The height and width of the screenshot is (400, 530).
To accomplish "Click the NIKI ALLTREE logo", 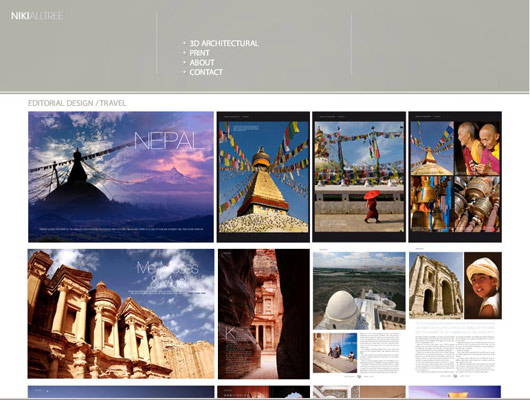I will (37, 16).
